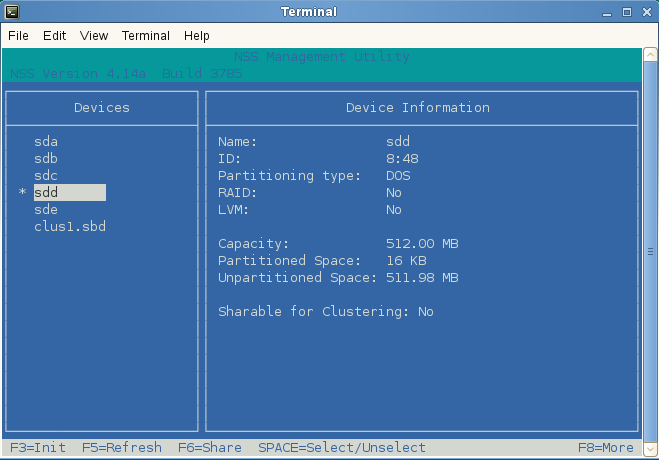Select device sdc in Devices list

click(x=46, y=175)
